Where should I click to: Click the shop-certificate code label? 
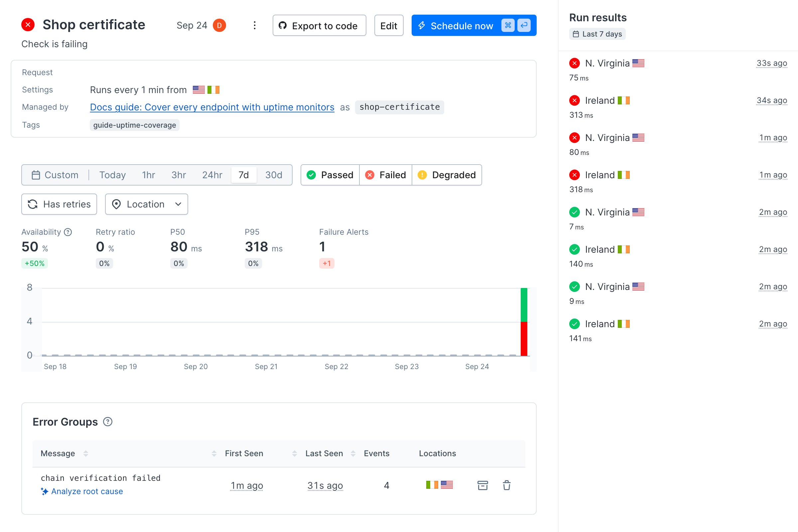coord(399,107)
